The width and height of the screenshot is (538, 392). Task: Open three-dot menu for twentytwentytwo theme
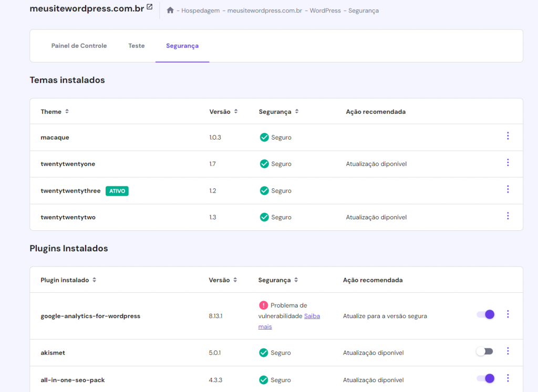pyautogui.click(x=508, y=216)
